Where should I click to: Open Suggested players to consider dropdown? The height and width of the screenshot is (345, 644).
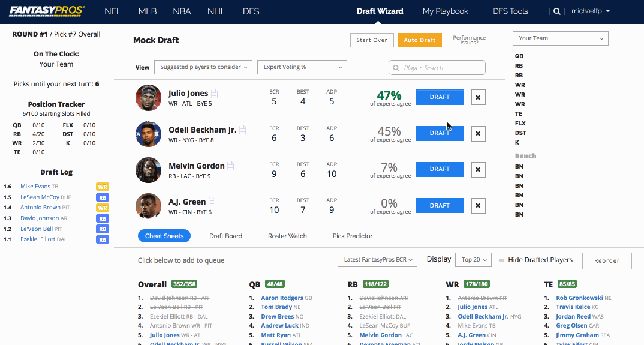(203, 67)
